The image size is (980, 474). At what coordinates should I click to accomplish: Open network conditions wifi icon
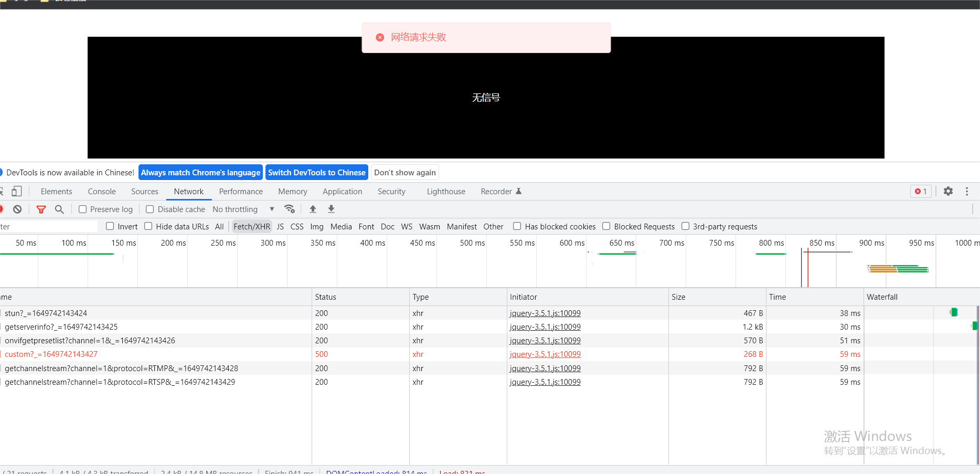[290, 209]
